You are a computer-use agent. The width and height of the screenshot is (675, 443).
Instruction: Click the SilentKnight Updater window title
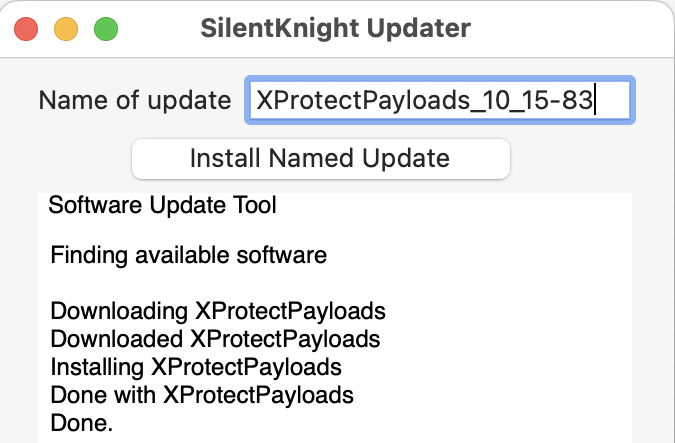[335, 28]
